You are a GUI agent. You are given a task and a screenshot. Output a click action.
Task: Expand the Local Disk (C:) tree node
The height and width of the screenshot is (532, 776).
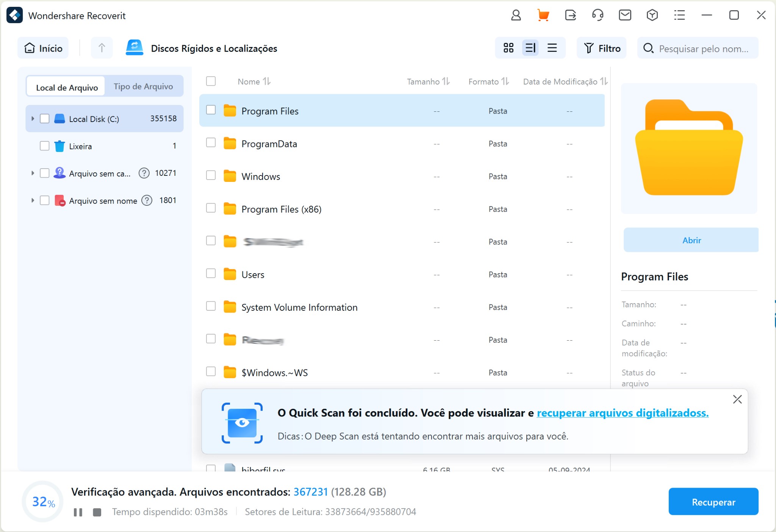point(33,119)
